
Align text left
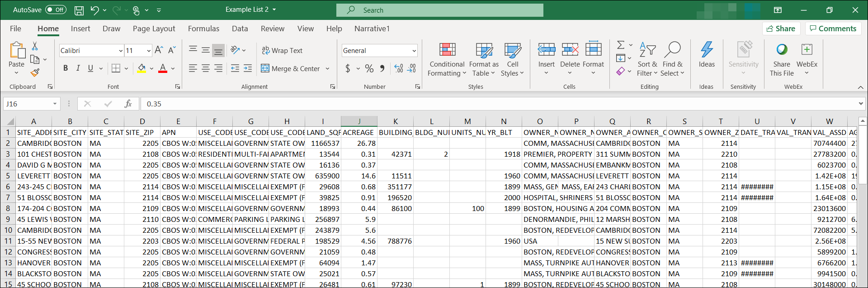click(x=193, y=68)
